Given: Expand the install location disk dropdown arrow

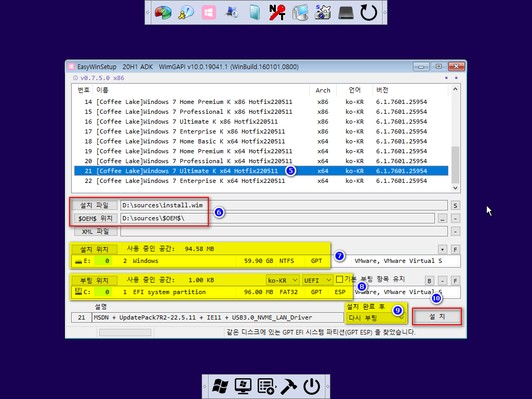Looking at the screenshot, I should [x=443, y=250].
